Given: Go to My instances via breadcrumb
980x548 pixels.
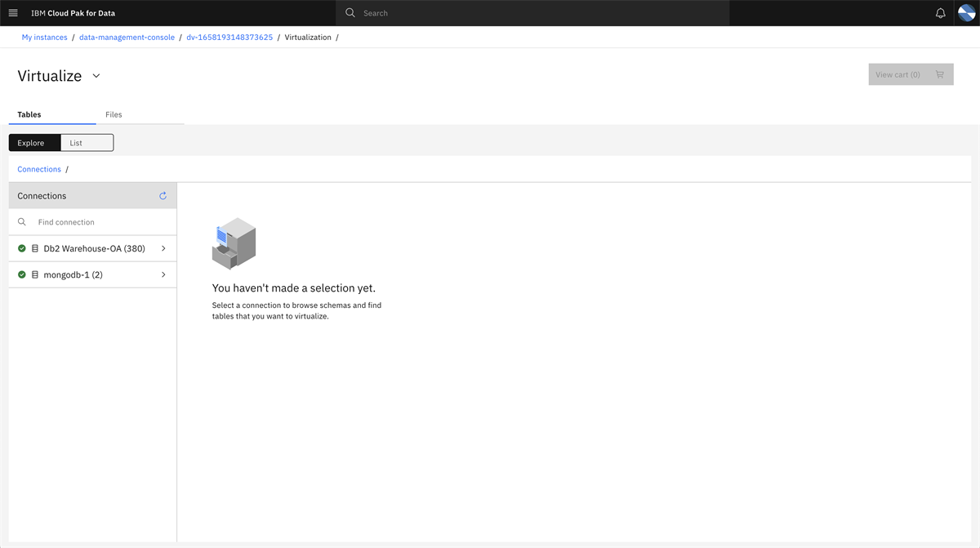Looking at the screenshot, I should (44, 37).
